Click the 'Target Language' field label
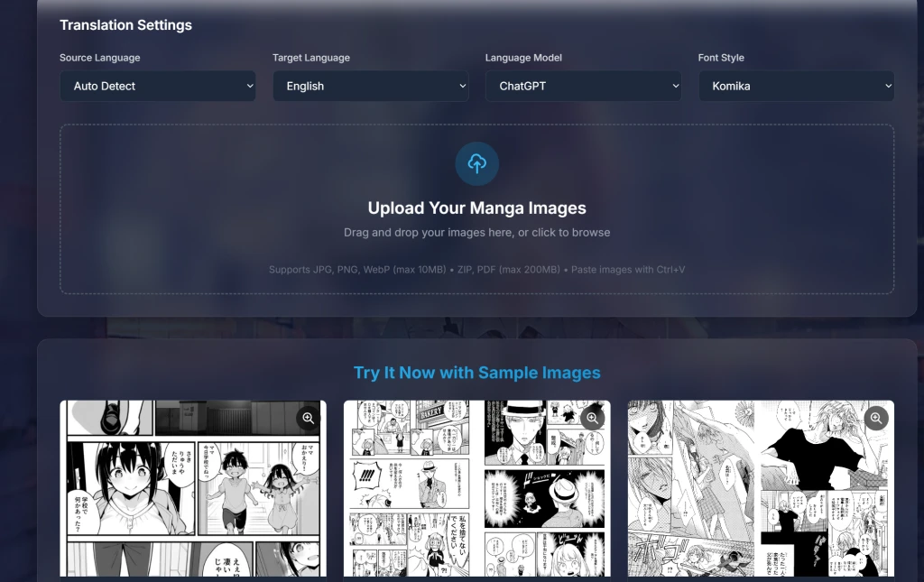Viewport: 924px width, 582px height. tap(311, 58)
